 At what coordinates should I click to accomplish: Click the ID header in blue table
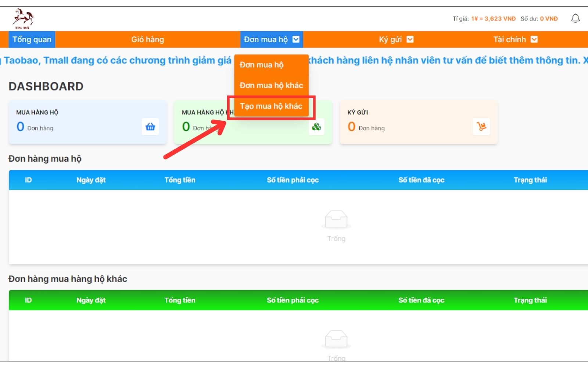[x=28, y=180]
